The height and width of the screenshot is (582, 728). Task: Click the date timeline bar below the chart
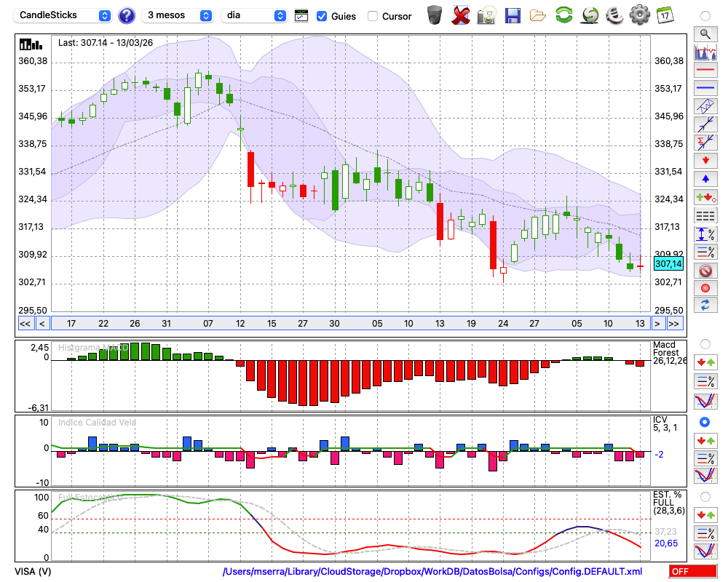(x=349, y=324)
